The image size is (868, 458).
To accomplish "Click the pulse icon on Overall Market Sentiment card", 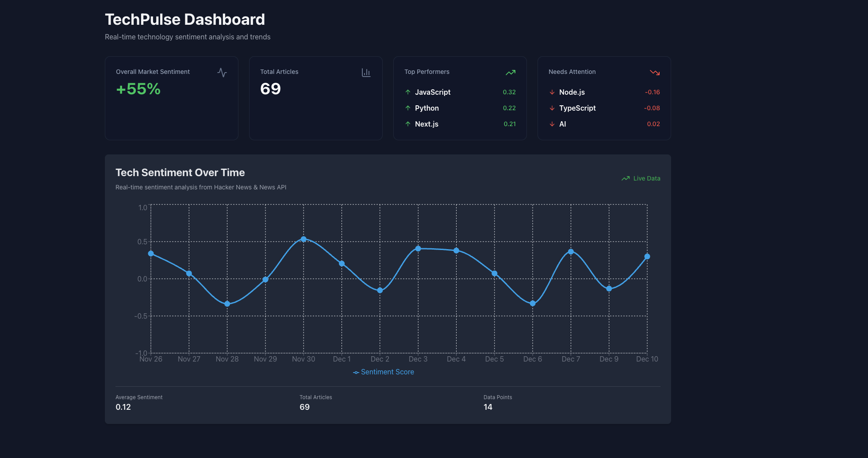I will click(x=222, y=72).
